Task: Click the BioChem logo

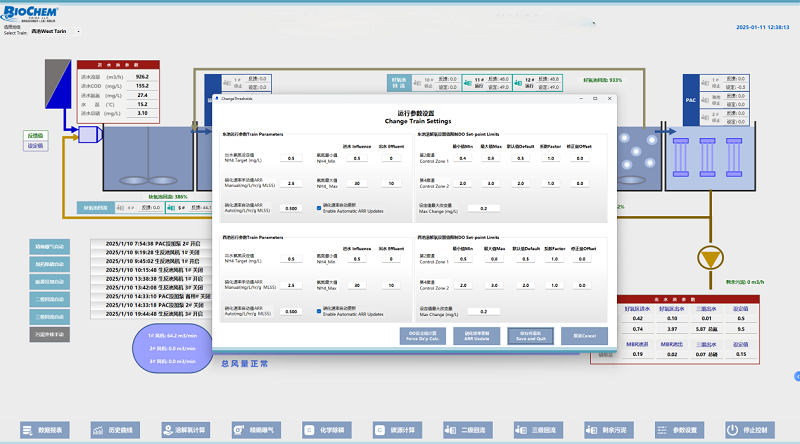Action: tap(31, 14)
